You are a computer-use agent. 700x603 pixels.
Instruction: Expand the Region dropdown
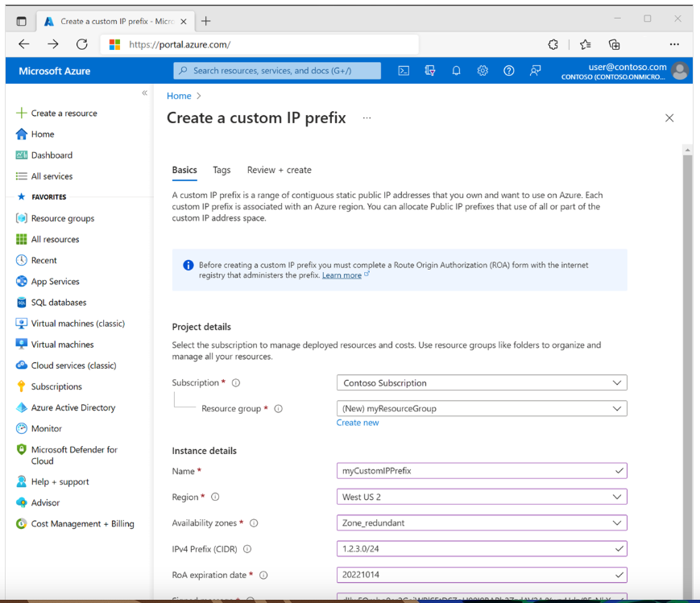(482, 497)
